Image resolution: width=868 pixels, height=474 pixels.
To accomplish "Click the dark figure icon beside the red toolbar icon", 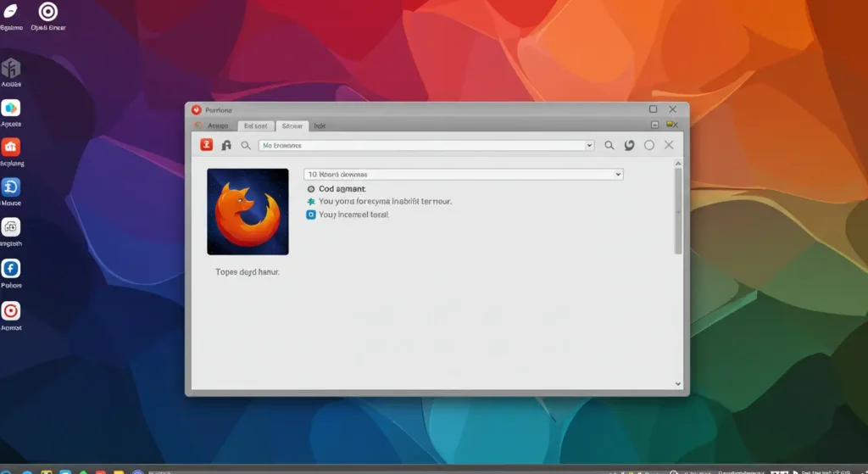I will click(x=226, y=145).
